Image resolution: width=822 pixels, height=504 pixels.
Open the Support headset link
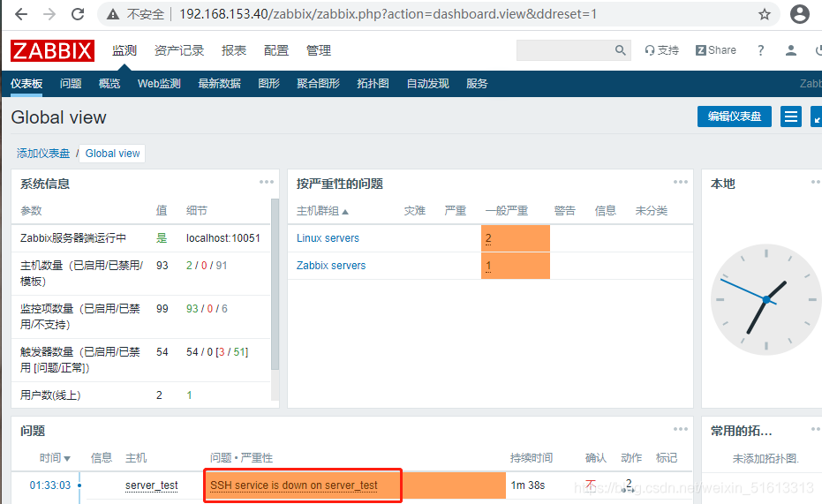point(661,50)
